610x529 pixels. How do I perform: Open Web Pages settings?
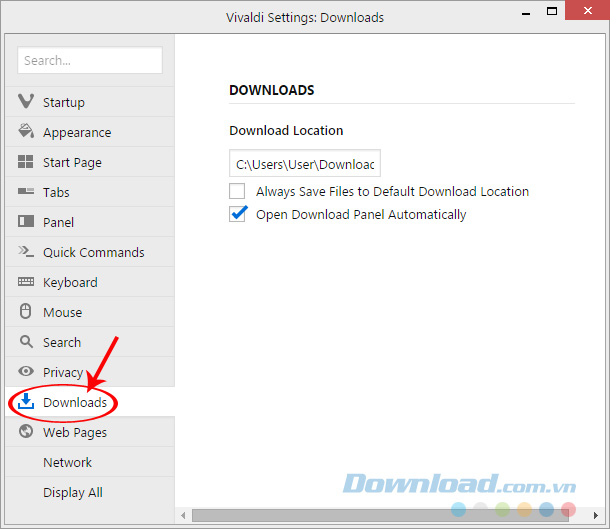(90, 432)
